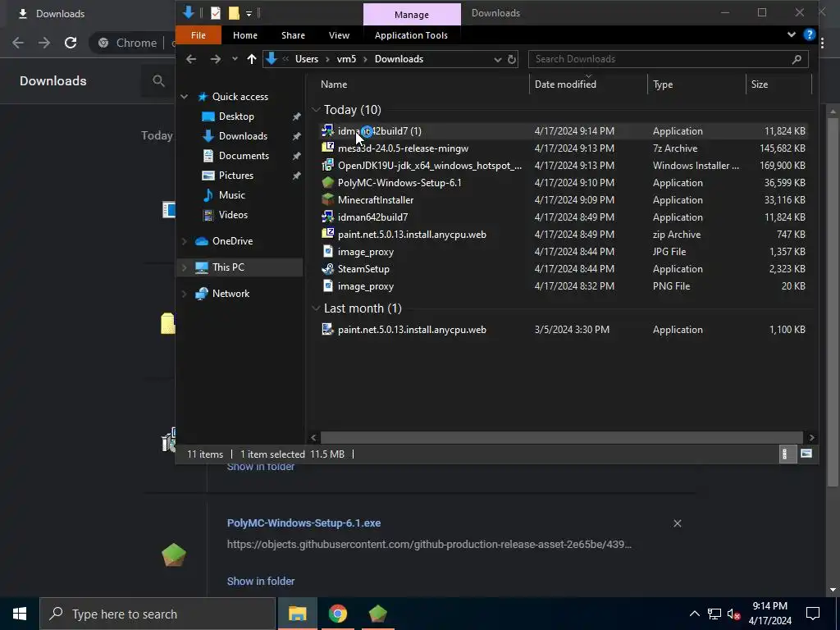Collapse the Quick access tree node
840x630 pixels.
(x=185, y=97)
